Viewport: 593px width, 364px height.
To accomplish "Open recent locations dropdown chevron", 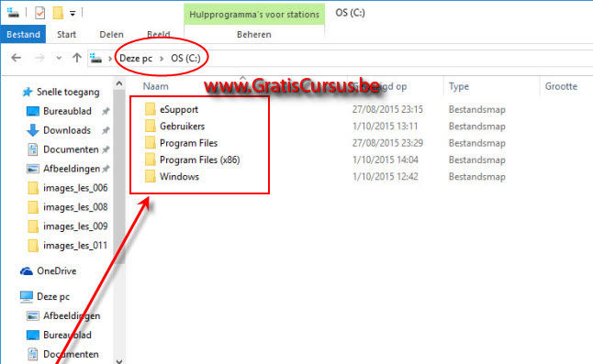I will click(59, 58).
